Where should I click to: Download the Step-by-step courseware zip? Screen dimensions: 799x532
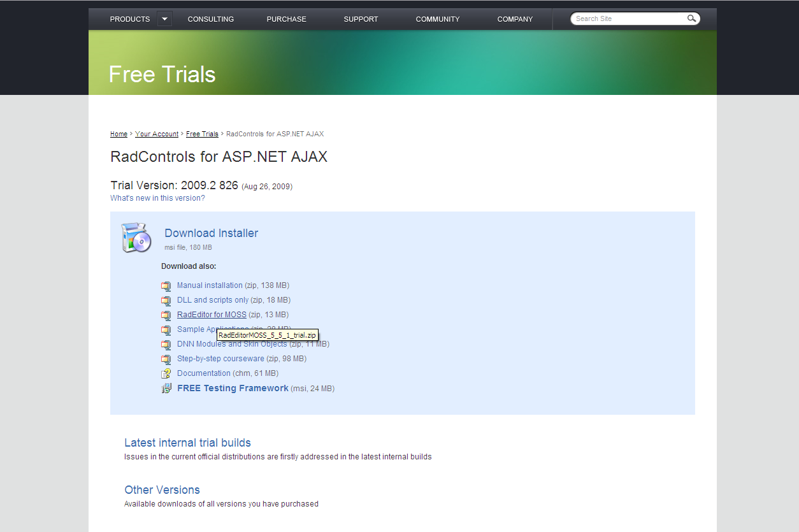[220, 359]
